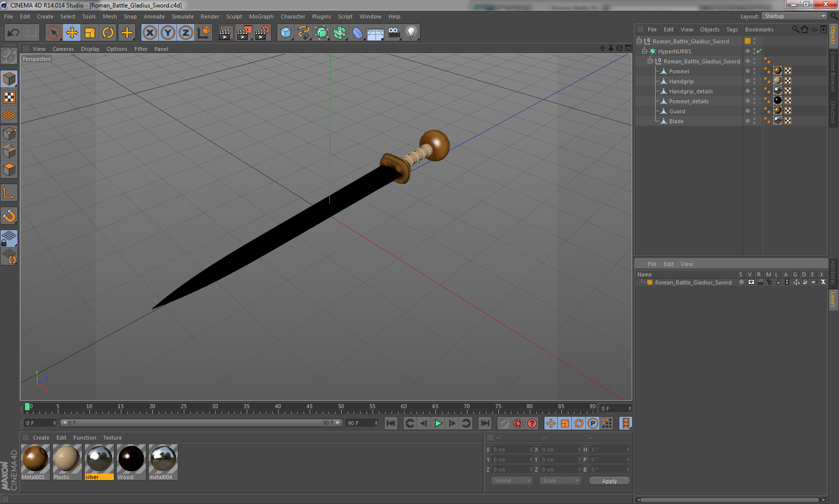Open the Character menu
Image resolution: width=839 pixels, height=504 pixels.
pyautogui.click(x=293, y=16)
